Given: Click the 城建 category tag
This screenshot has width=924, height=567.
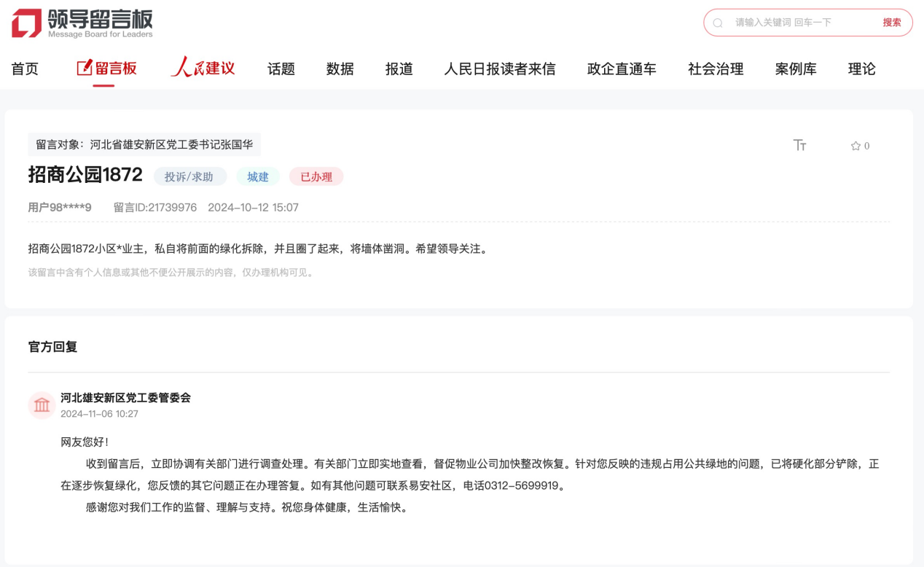Looking at the screenshot, I should click(x=258, y=176).
